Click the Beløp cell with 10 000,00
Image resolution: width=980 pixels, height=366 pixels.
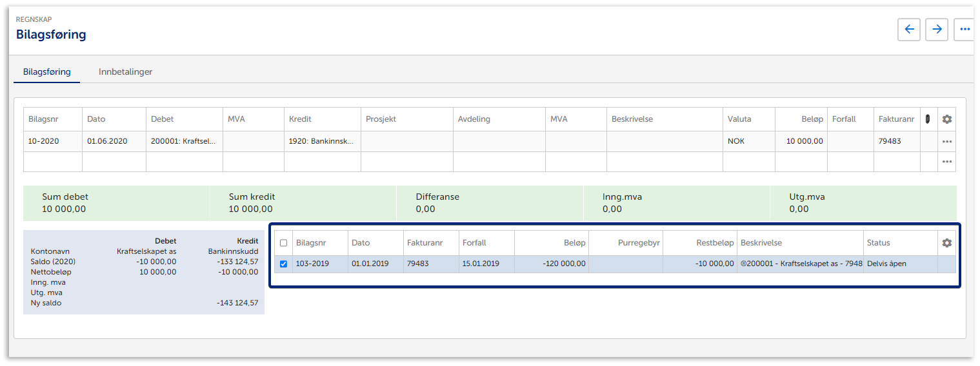tap(801, 141)
